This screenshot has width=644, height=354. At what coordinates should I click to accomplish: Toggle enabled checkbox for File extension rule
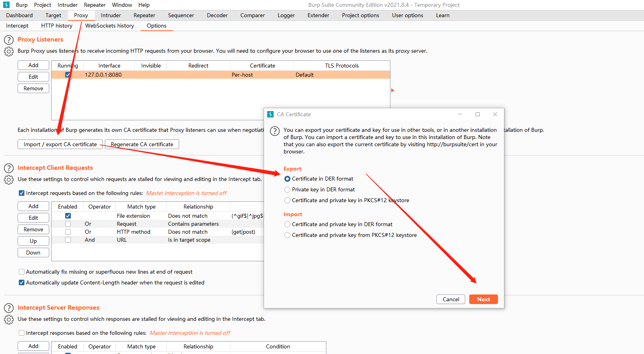point(68,216)
